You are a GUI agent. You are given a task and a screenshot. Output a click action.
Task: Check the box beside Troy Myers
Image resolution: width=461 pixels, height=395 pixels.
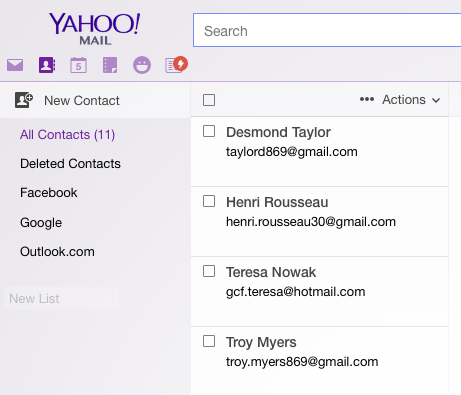[209, 341]
